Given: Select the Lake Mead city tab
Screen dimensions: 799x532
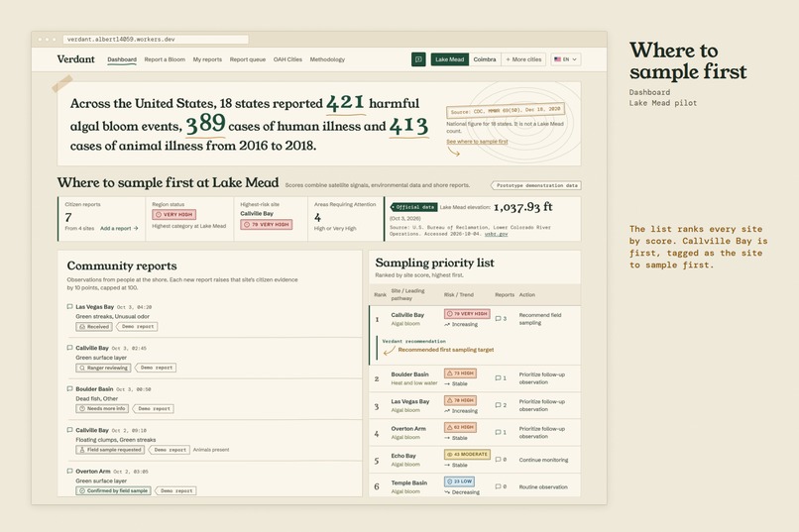Looking at the screenshot, I should [449, 59].
